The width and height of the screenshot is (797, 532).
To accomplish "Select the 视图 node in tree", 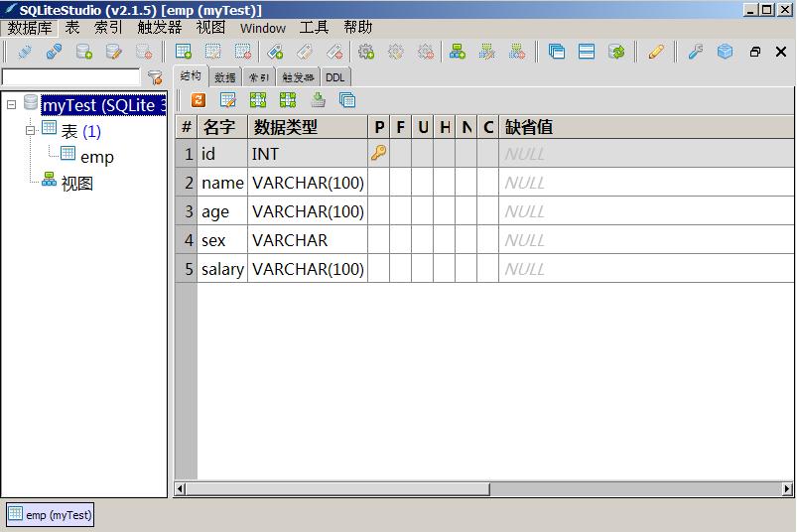I will (x=76, y=184).
